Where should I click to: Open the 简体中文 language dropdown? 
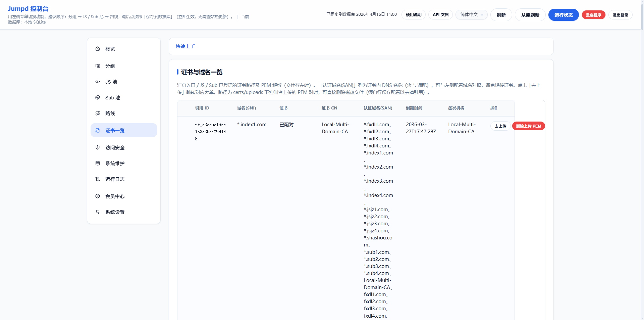click(471, 15)
